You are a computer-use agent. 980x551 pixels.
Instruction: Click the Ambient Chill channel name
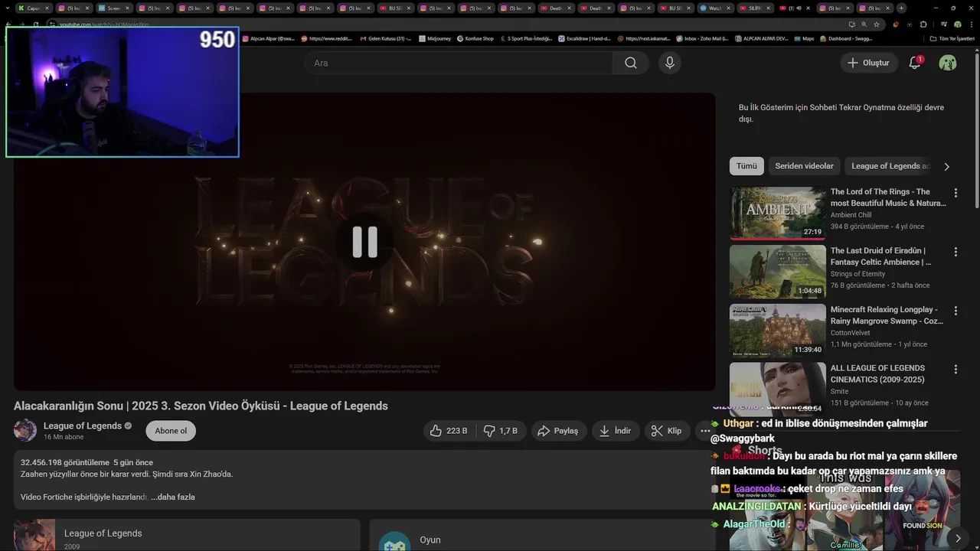[x=851, y=215]
